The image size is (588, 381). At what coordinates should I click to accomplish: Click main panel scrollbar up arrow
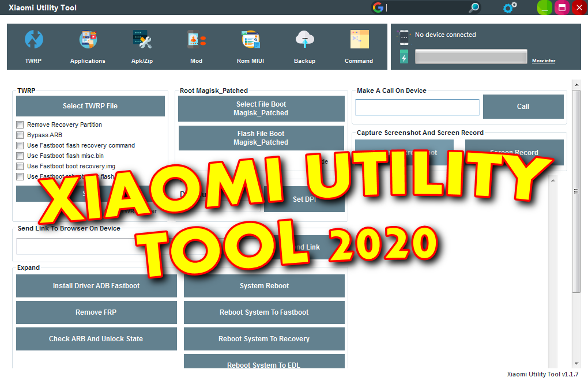(576, 85)
